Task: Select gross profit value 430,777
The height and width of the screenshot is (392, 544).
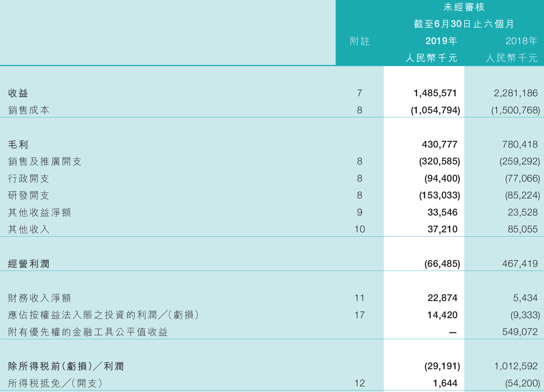Action: pyautogui.click(x=439, y=144)
